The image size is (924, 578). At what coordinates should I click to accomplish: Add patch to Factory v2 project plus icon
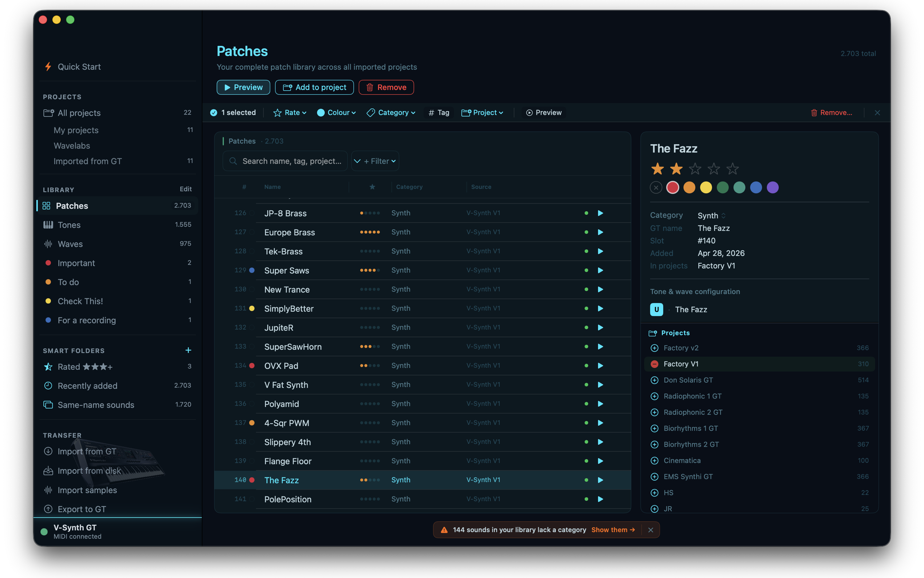(x=654, y=348)
